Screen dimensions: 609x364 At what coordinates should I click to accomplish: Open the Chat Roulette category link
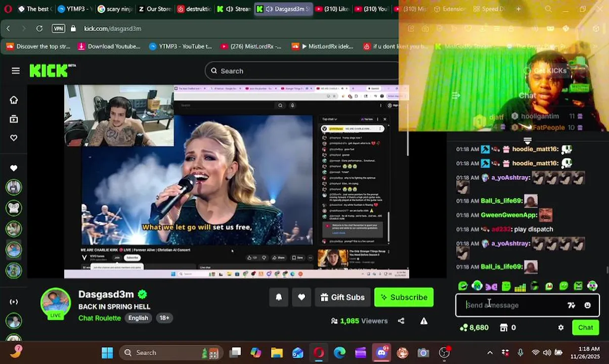coord(100,318)
